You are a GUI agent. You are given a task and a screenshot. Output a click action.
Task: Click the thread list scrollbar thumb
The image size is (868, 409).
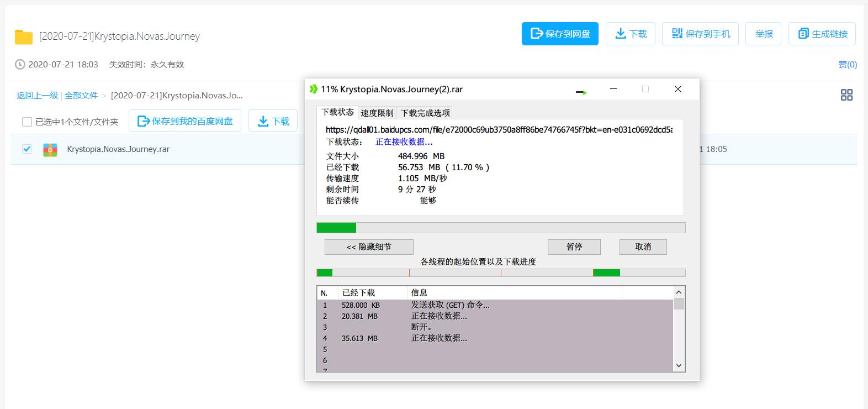point(679,303)
